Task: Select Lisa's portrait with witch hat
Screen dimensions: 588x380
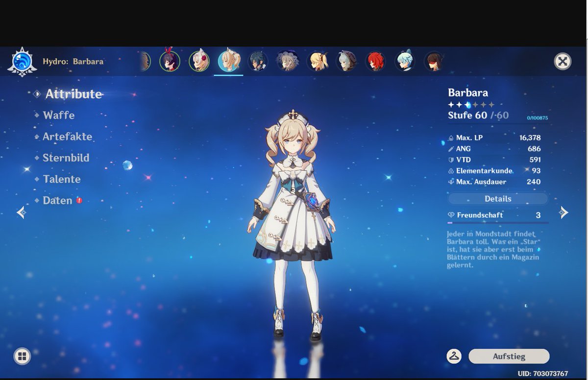Action: (x=287, y=61)
